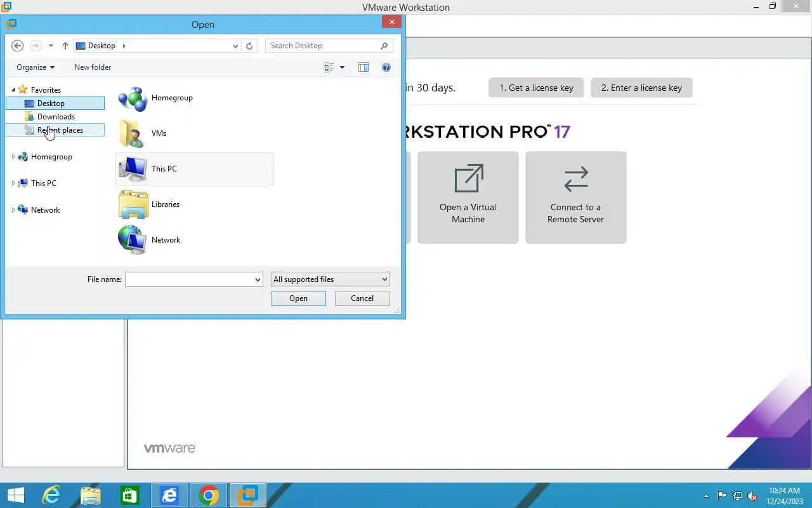Image resolution: width=812 pixels, height=508 pixels.
Task: Launch Internet Explorer from the taskbar
Action: pyautogui.click(x=51, y=495)
